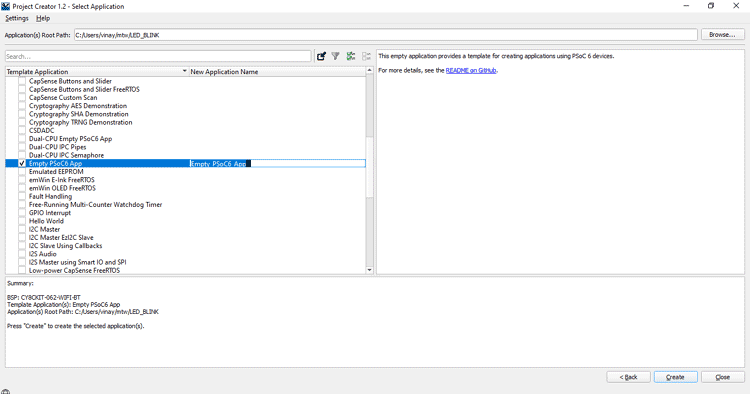Enable the CapSense Custom Scan checkbox
Screen dimensions: 750x394
click(22, 98)
